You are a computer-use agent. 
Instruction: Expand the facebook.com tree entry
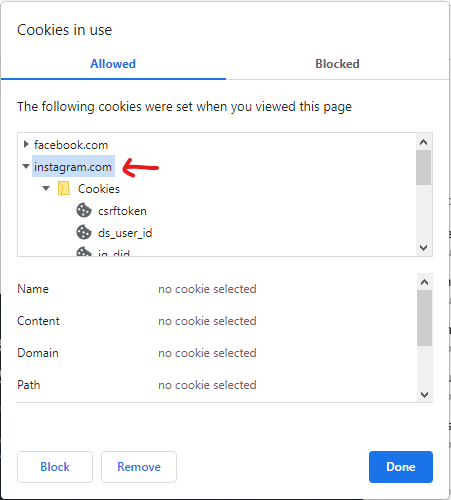(26, 144)
